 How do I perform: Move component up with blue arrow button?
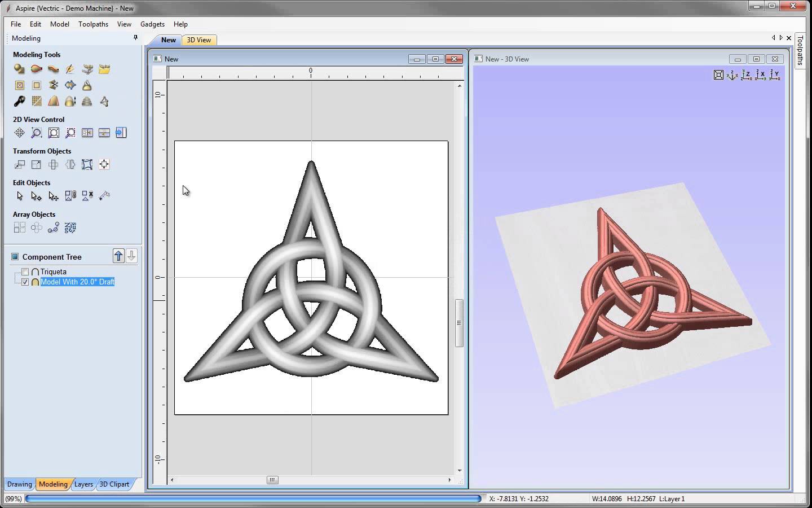118,256
